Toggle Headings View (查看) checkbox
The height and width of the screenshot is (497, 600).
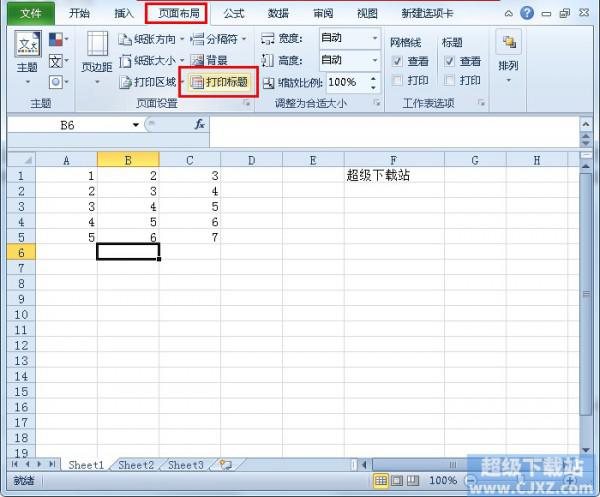click(x=449, y=61)
